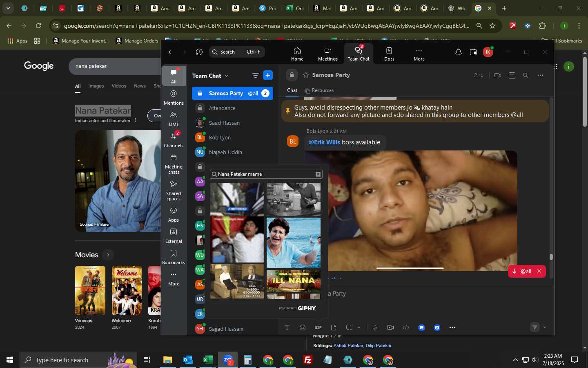
Task: Open the Mentions section in Zoom sidebar
Action: tap(174, 98)
